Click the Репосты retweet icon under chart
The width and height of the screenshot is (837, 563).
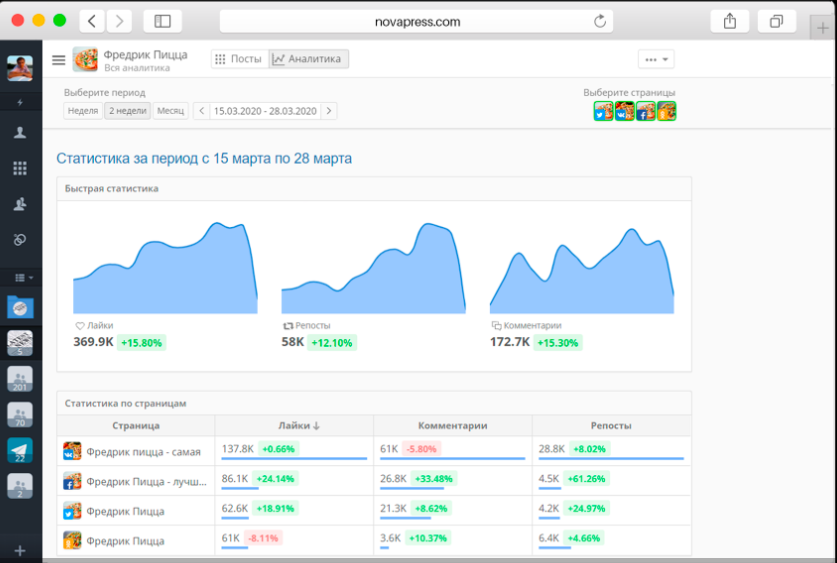pos(288,326)
